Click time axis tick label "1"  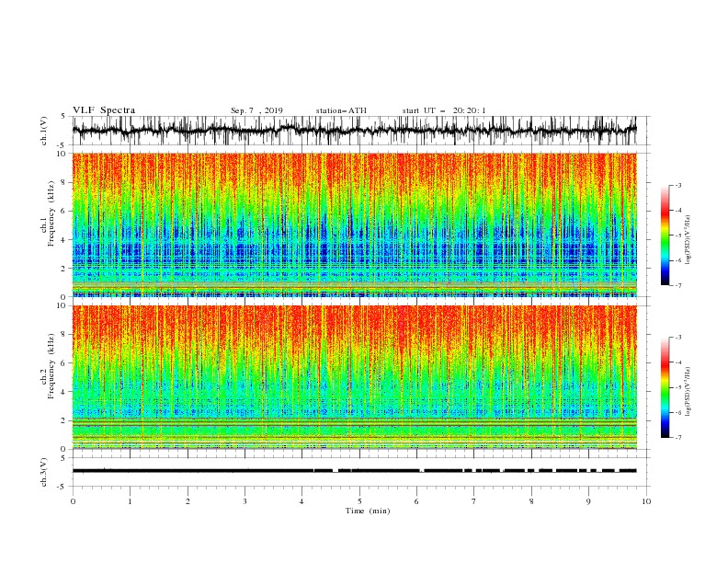130,501
